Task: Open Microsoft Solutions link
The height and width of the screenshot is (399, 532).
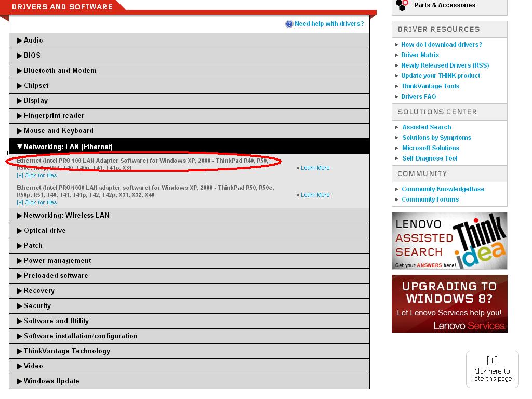Action: pyautogui.click(x=431, y=148)
